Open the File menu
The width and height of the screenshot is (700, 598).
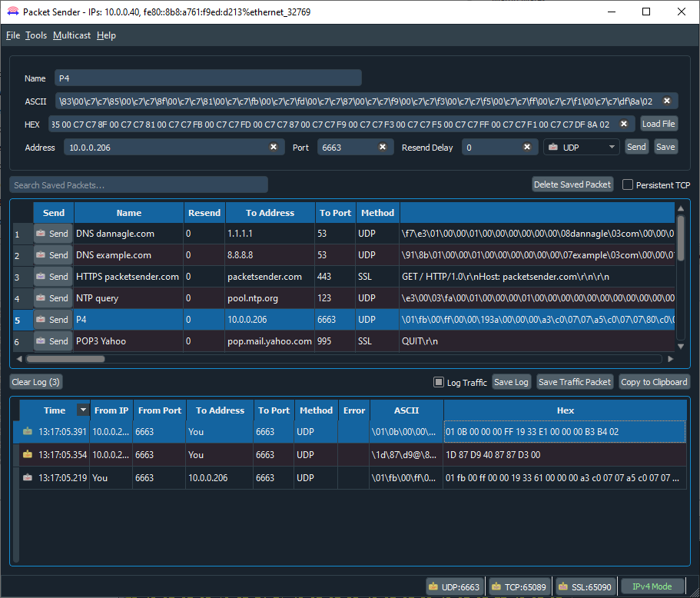pos(13,35)
